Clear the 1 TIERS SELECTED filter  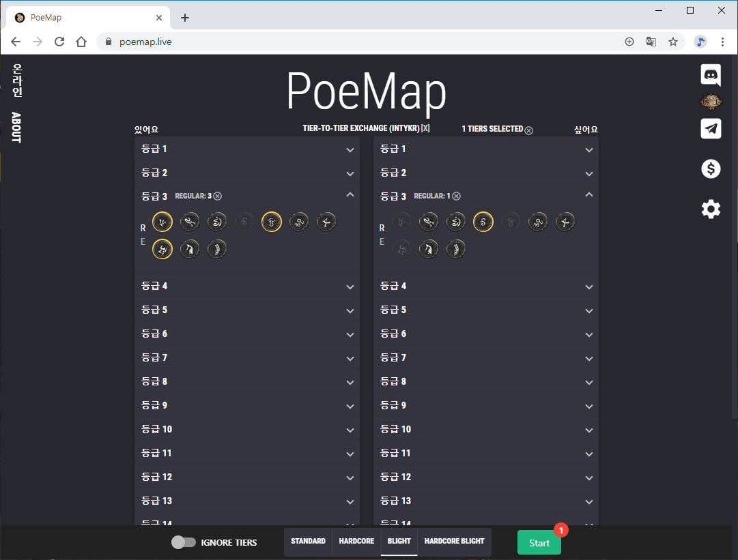[529, 130]
